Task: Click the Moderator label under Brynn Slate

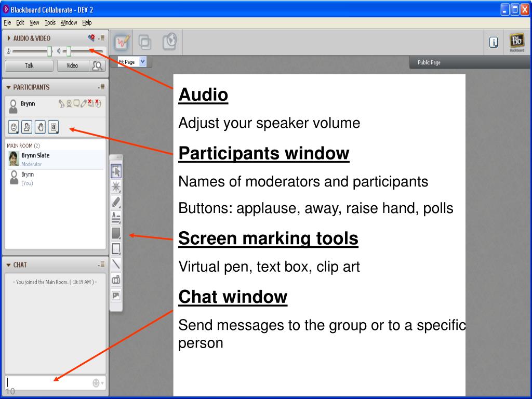Action: (32, 164)
